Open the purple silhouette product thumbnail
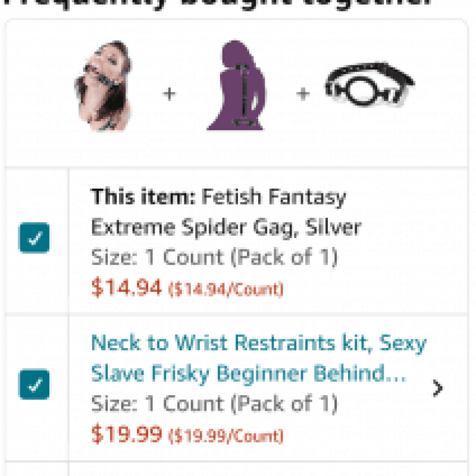Image resolution: width=476 pixels, height=476 pixels. [235, 86]
